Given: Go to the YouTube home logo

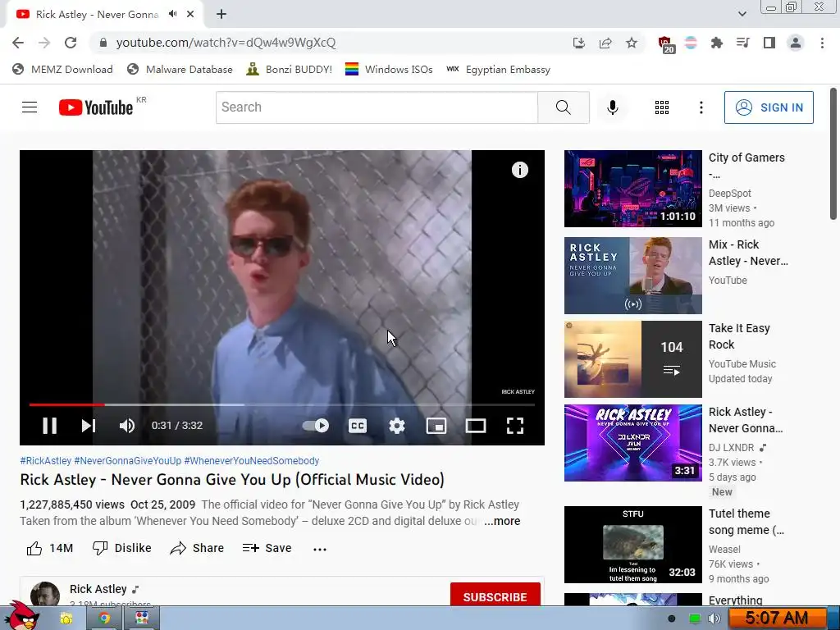Looking at the screenshot, I should 96,107.
